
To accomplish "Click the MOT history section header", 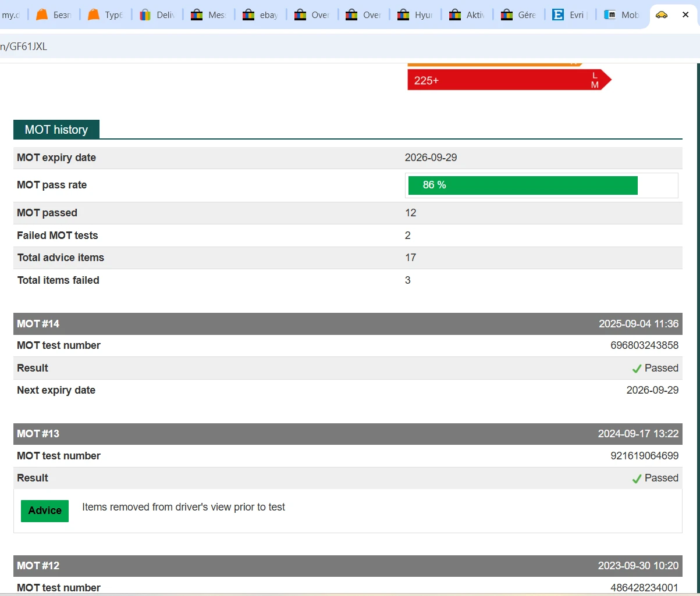I will (56, 130).
